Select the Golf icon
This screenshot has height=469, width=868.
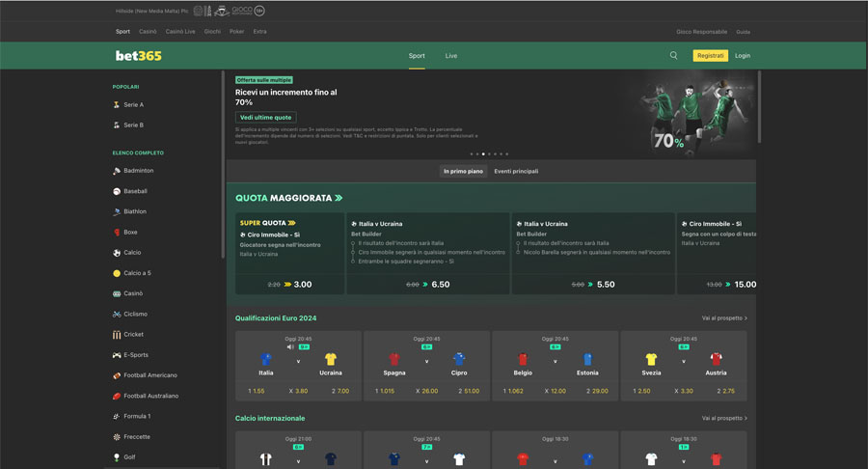point(117,457)
